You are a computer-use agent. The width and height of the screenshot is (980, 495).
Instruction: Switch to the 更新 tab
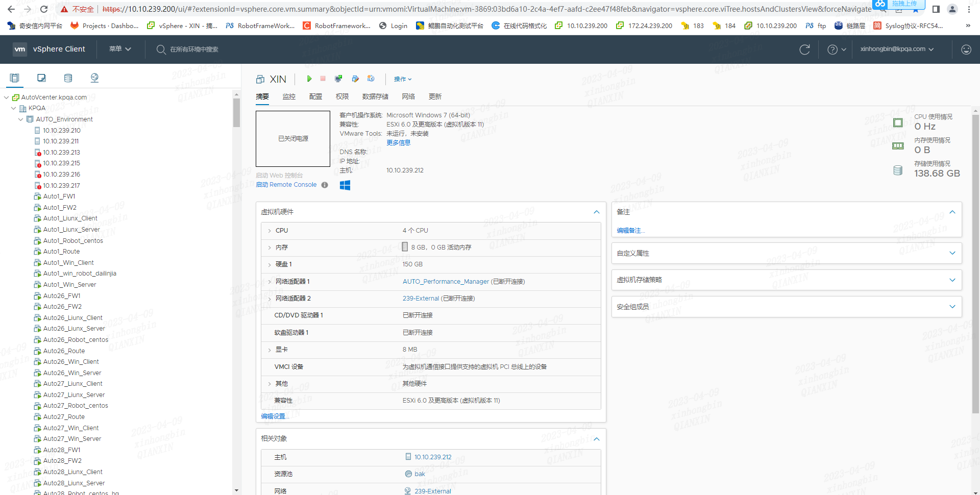435,96
